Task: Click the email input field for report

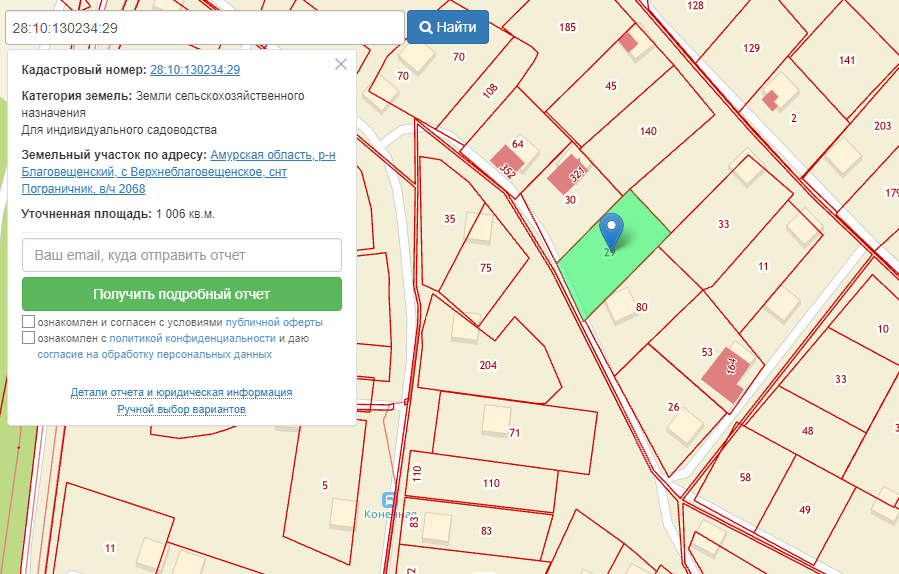Action: coord(182,255)
